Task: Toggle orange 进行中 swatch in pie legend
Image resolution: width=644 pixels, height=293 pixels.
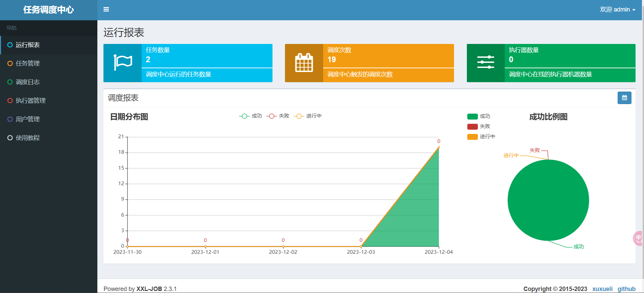Action: pos(472,137)
